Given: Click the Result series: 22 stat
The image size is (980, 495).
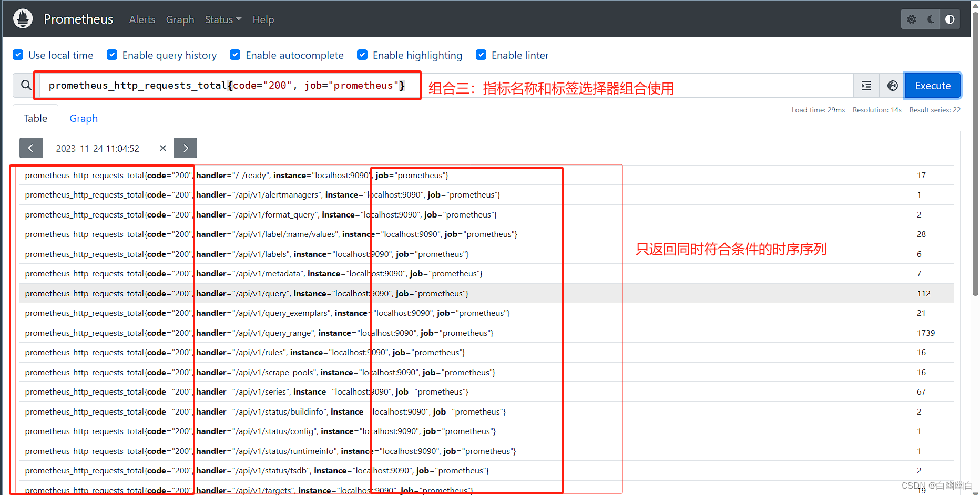Looking at the screenshot, I should pos(935,110).
